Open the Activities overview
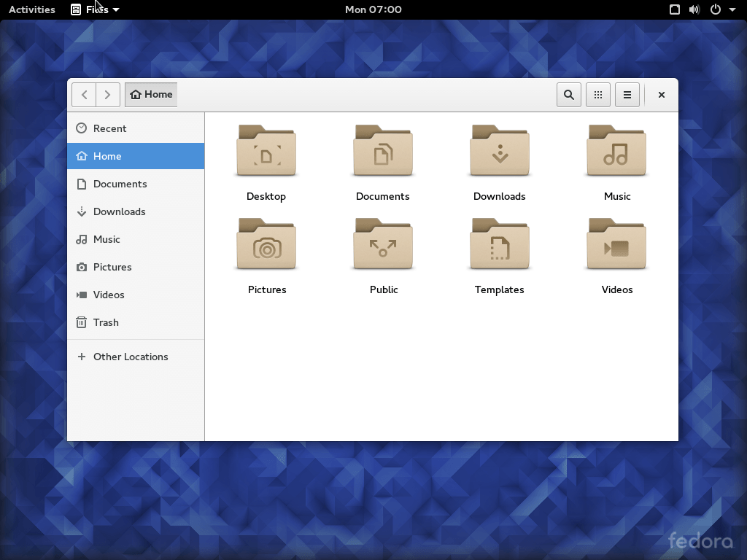This screenshot has height=560, width=747. 31,9
